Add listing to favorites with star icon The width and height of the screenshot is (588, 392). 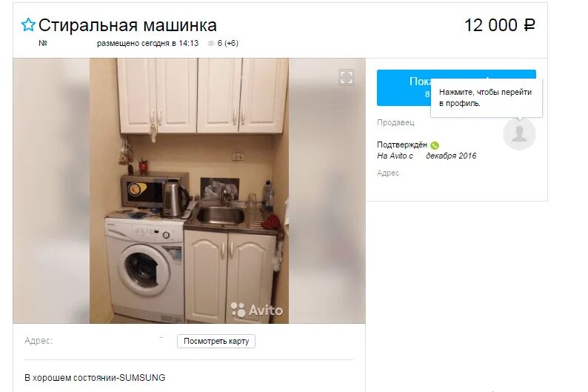tap(28, 24)
